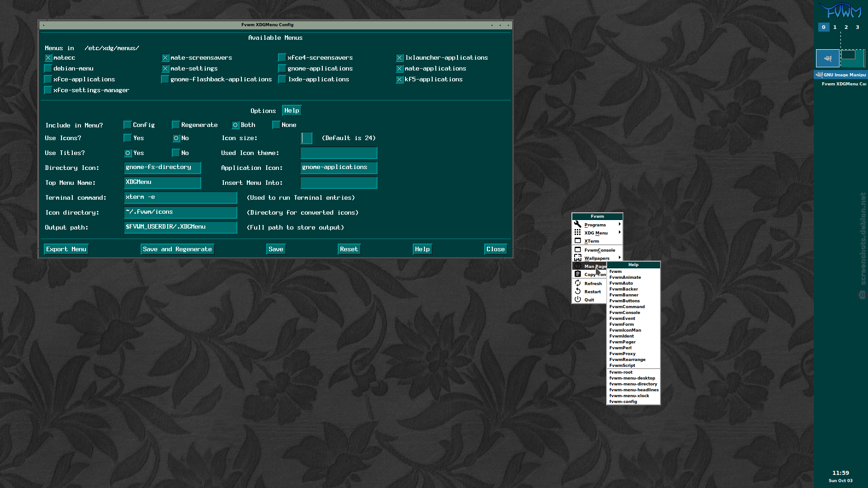Enable the xfce4-screensavers checkbox
The width and height of the screenshot is (868, 488).
pos(282,58)
